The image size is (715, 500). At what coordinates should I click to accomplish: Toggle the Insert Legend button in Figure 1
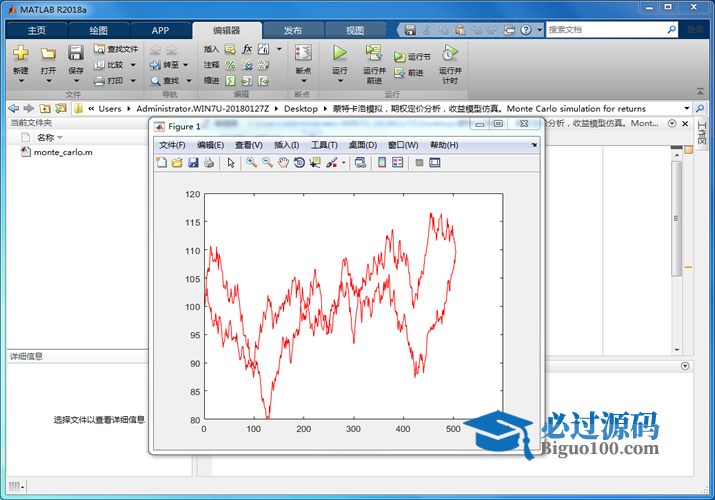tap(397, 163)
